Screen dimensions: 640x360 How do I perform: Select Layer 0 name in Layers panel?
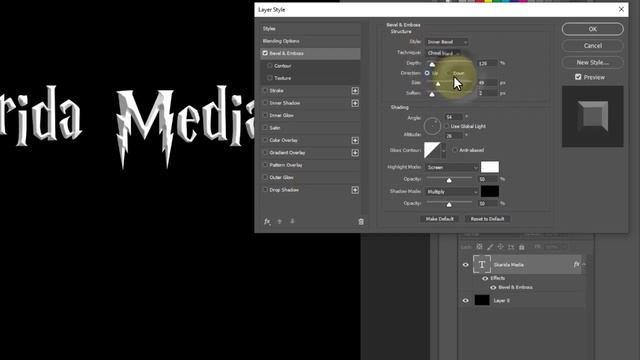(502, 300)
